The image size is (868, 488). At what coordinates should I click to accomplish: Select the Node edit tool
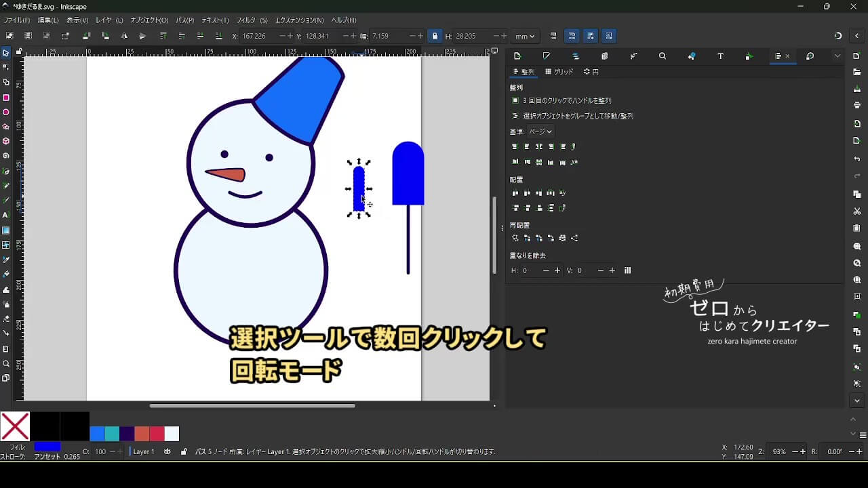(x=6, y=67)
